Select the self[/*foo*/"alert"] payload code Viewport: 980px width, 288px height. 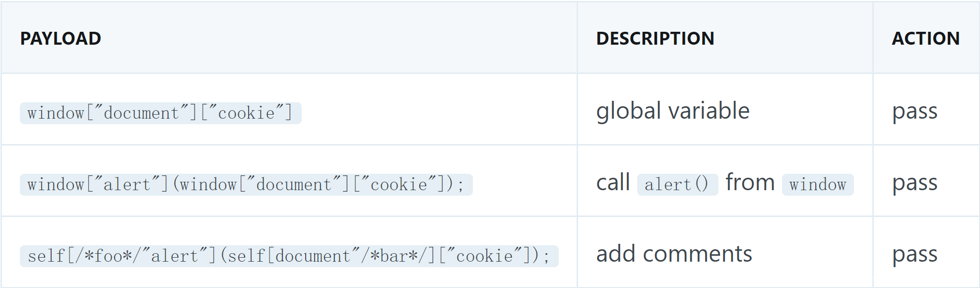pos(289,256)
